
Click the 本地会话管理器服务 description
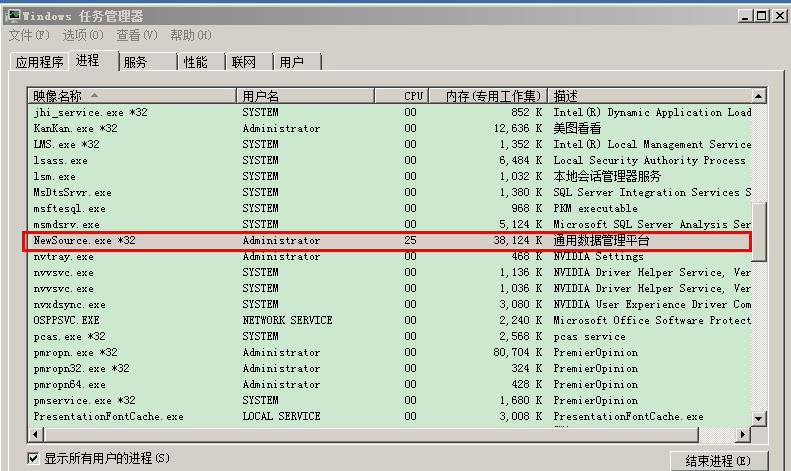(607, 176)
